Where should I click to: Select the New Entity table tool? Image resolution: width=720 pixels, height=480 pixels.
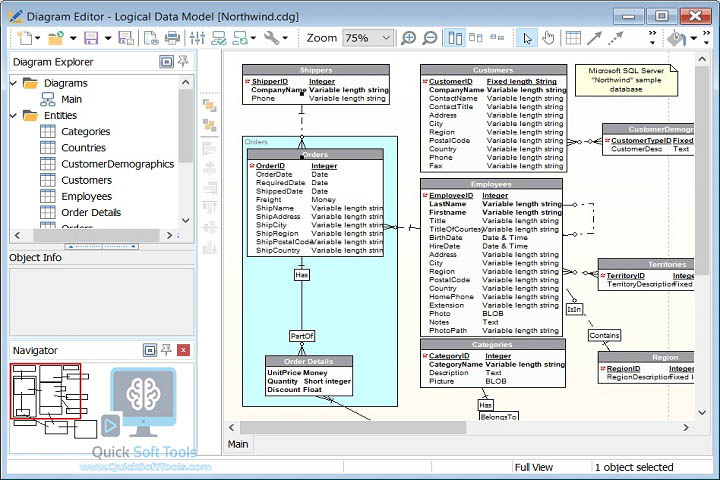pos(573,38)
